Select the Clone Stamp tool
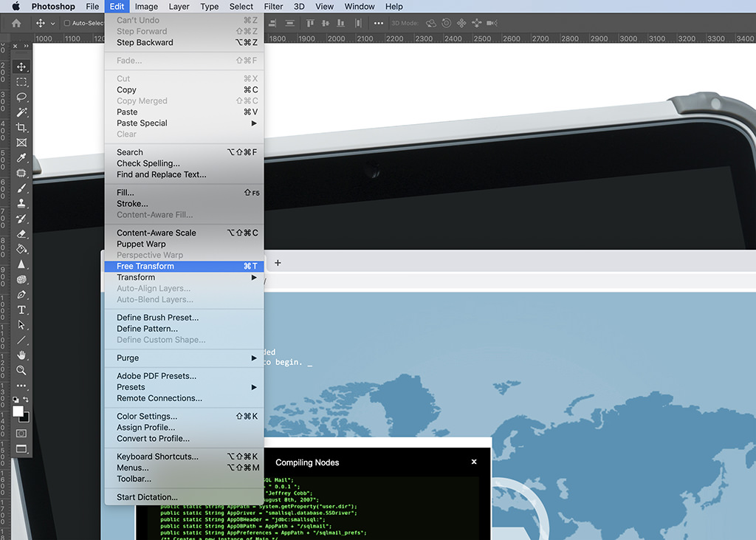This screenshot has height=540, width=756. pos(21,203)
